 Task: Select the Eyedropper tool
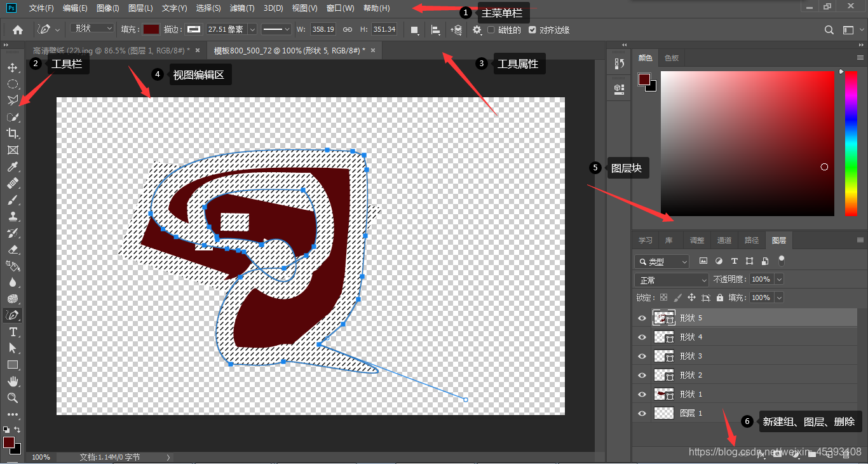coord(12,167)
